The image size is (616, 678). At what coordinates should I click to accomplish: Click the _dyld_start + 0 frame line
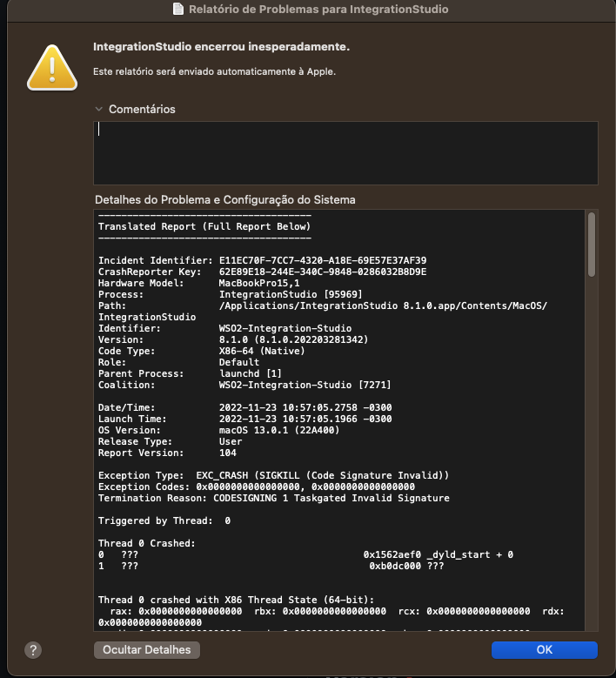click(305, 554)
